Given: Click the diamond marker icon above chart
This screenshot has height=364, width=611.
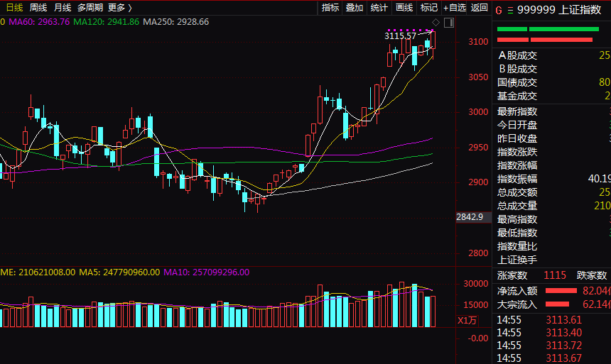Looking at the screenshot, I should point(436,22).
